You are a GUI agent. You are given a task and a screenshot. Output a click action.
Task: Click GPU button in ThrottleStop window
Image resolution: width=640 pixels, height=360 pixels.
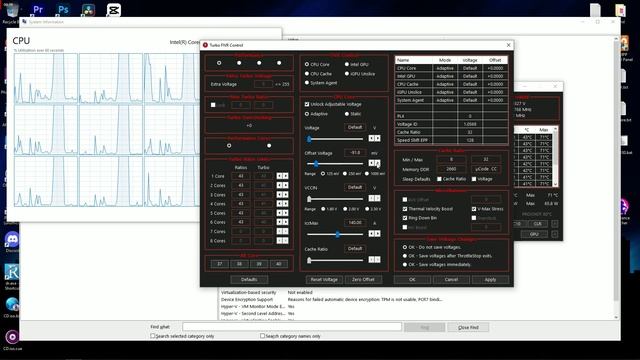pos(534,234)
